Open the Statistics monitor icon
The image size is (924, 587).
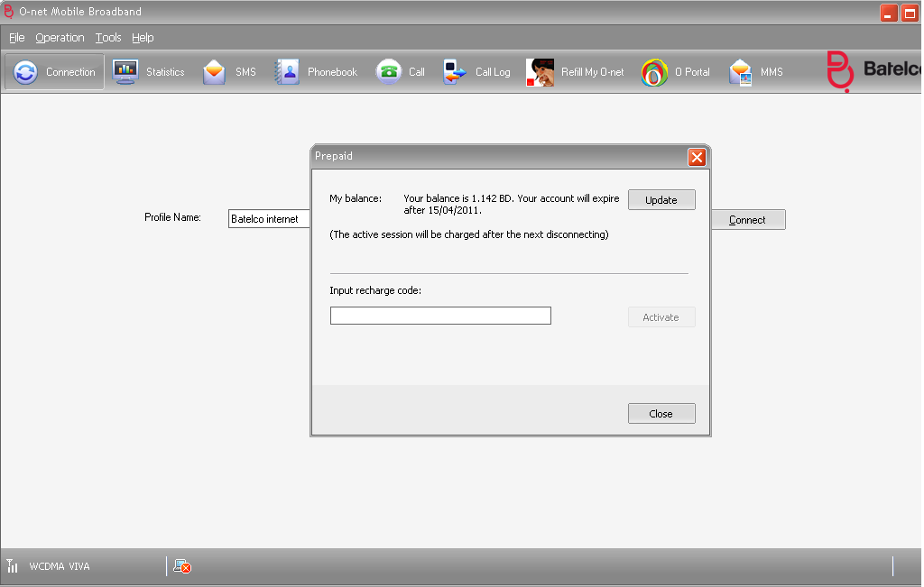pyautogui.click(x=125, y=72)
